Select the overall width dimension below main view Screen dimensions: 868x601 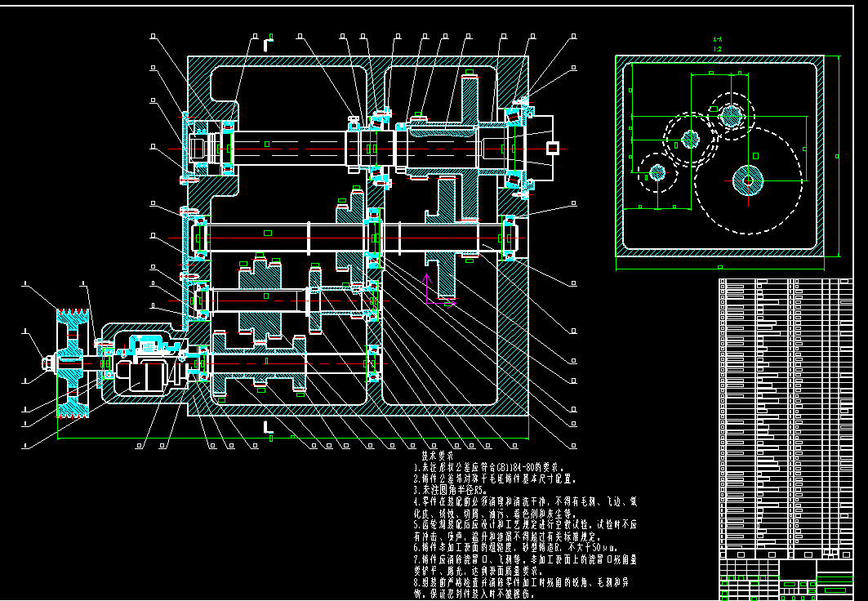(x=293, y=439)
